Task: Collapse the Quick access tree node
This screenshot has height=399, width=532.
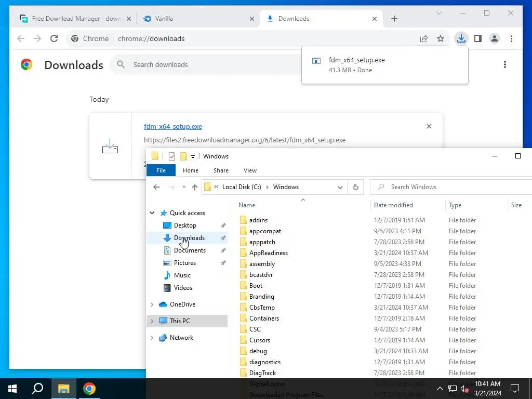Action: (x=152, y=212)
